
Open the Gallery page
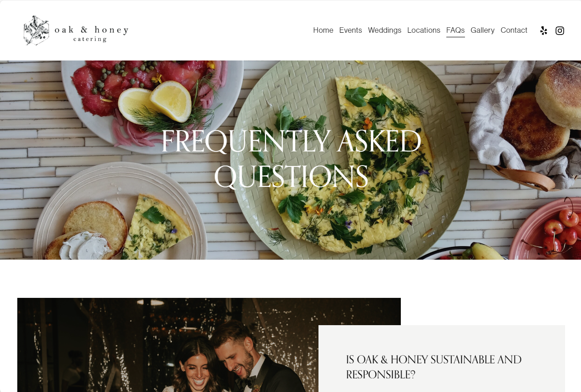[482, 30]
